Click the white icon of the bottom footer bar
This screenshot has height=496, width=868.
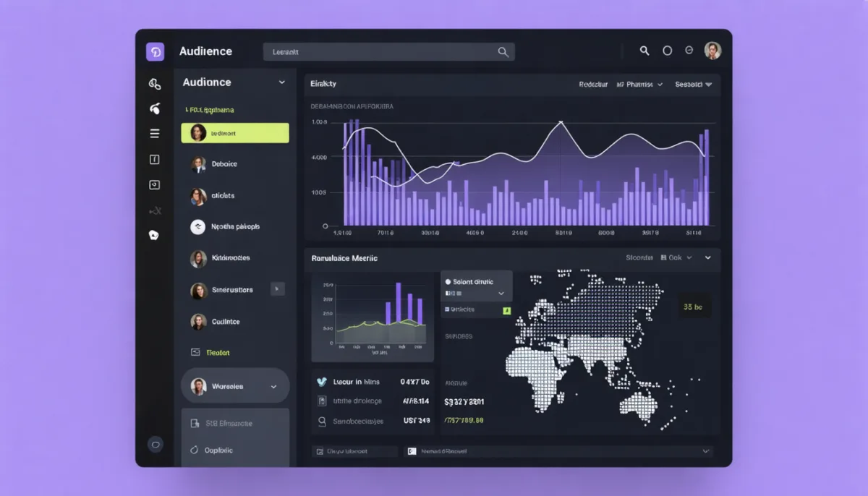tap(412, 451)
